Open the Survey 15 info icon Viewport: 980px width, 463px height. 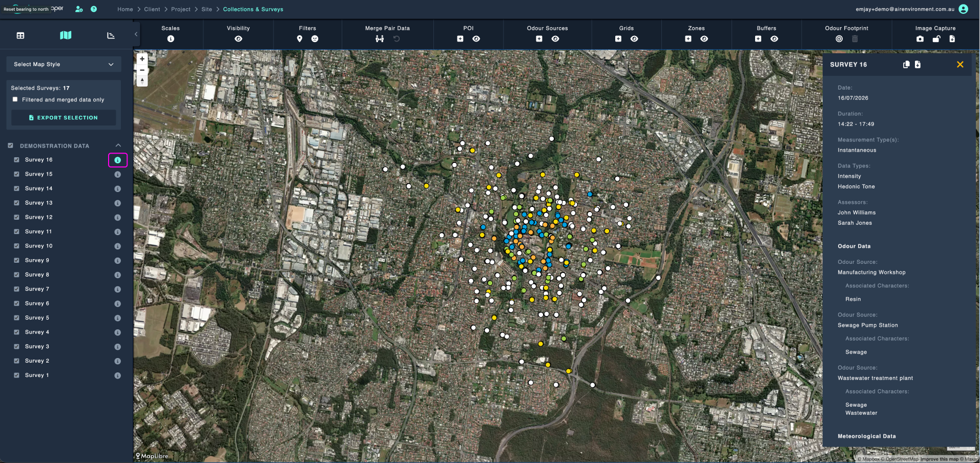coord(118,175)
